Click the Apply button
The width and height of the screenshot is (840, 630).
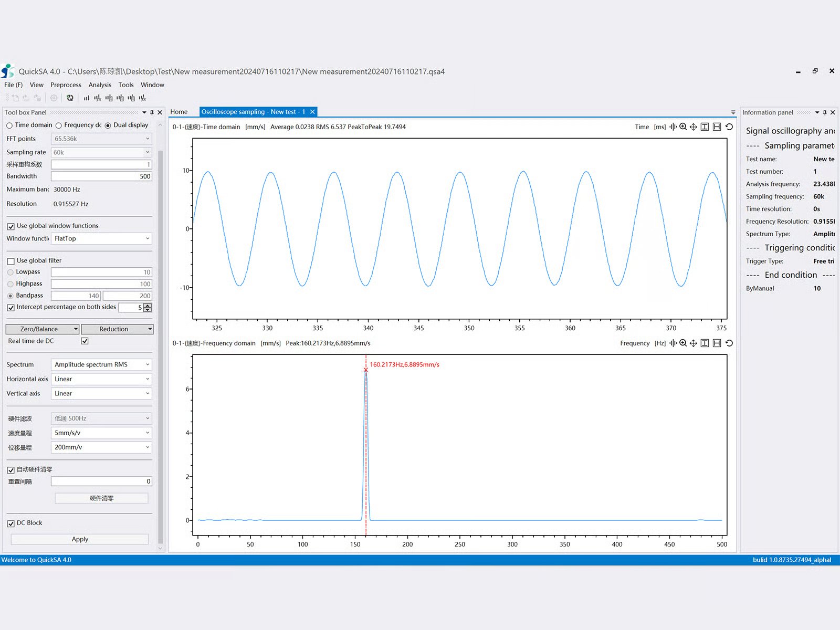(x=80, y=539)
